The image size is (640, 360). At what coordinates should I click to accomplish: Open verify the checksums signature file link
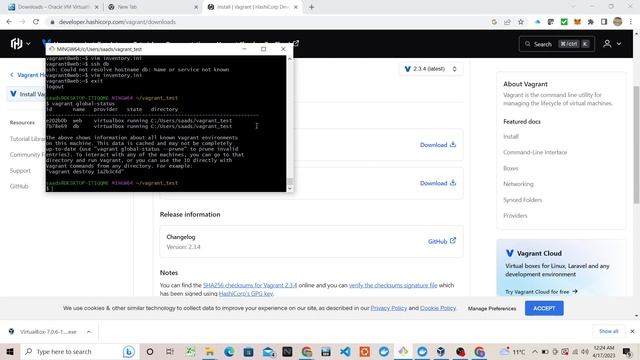point(393,285)
